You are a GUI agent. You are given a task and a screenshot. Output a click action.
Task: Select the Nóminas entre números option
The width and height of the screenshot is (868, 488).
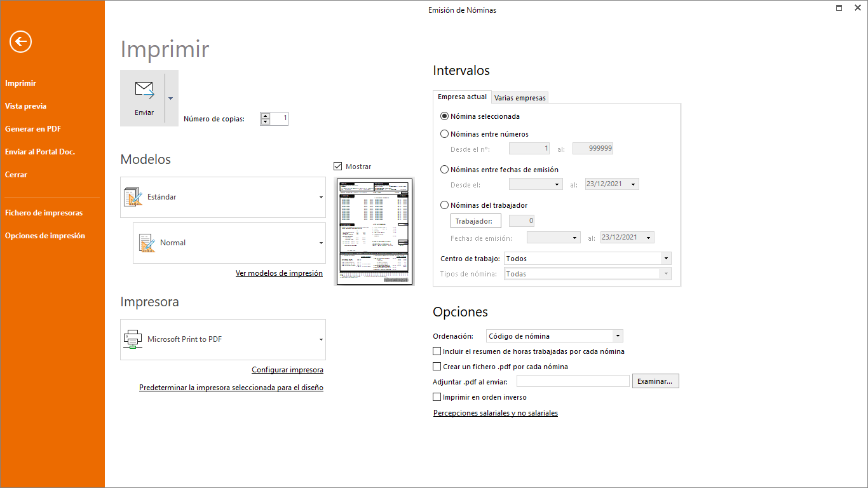pyautogui.click(x=445, y=134)
